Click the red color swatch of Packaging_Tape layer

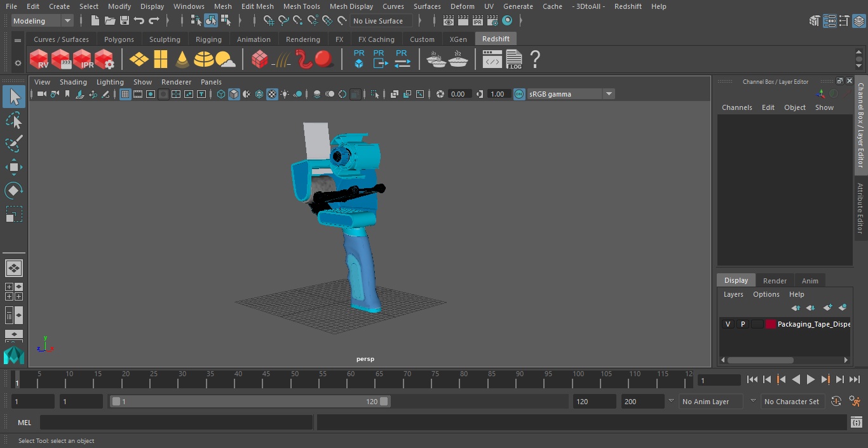click(771, 324)
